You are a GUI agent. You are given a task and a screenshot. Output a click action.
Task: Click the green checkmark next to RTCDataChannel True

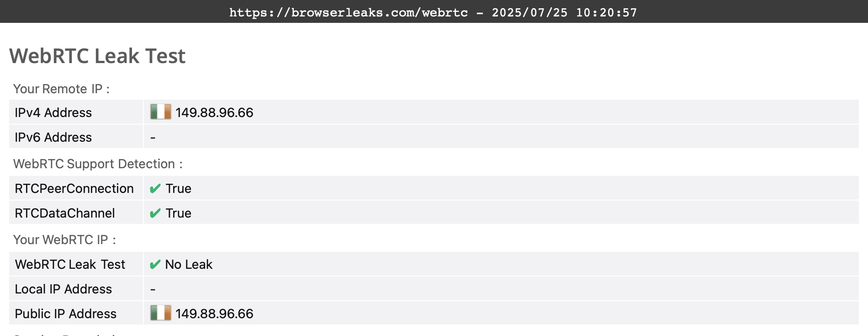(x=155, y=213)
